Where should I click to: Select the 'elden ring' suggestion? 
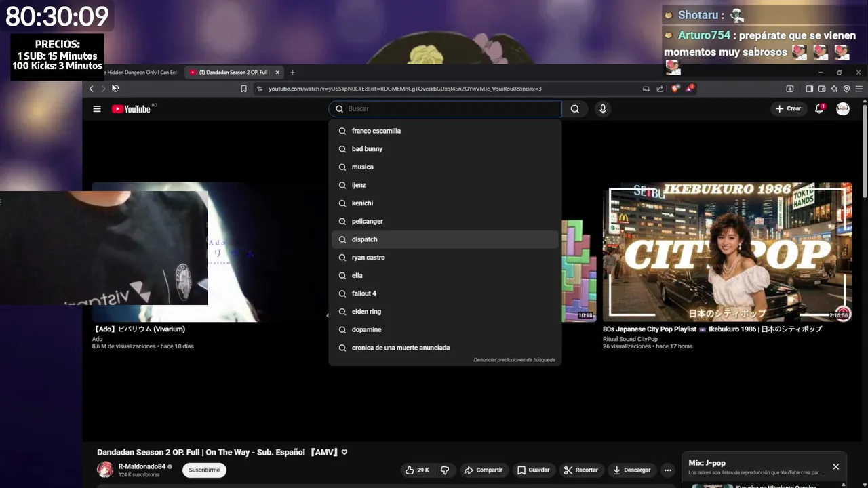coord(445,312)
